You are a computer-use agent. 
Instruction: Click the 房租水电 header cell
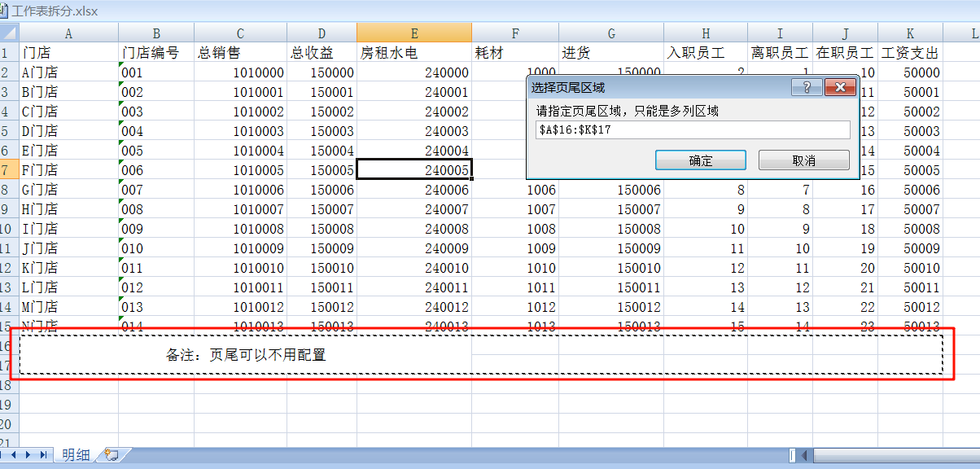pyautogui.click(x=414, y=53)
